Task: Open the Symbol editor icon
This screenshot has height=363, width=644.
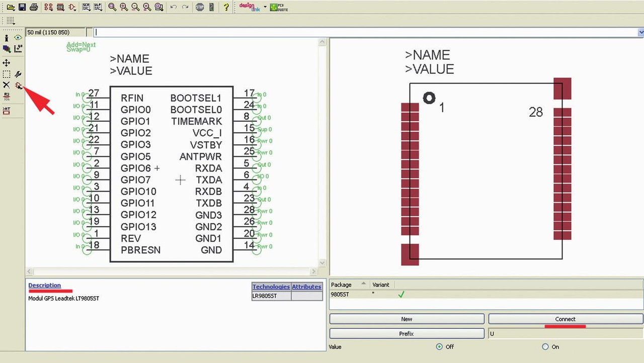Action: pyautogui.click(x=72, y=7)
